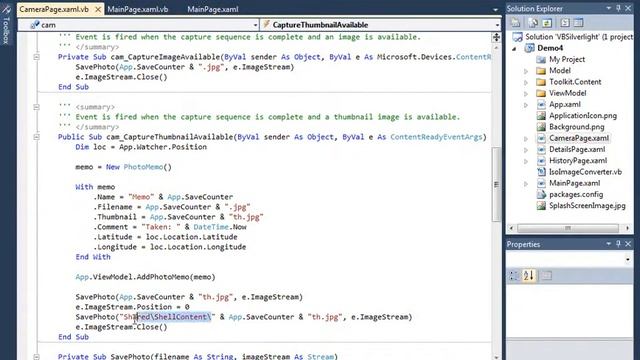Screen dimensions: 640x360
Task: Expand DetailsPage.xaml node
Action: [x=526, y=150]
